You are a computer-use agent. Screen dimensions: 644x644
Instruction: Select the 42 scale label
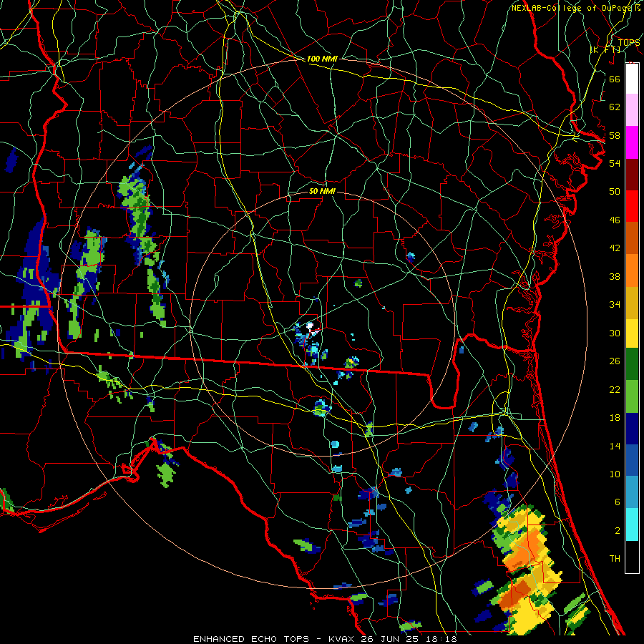(x=615, y=248)
